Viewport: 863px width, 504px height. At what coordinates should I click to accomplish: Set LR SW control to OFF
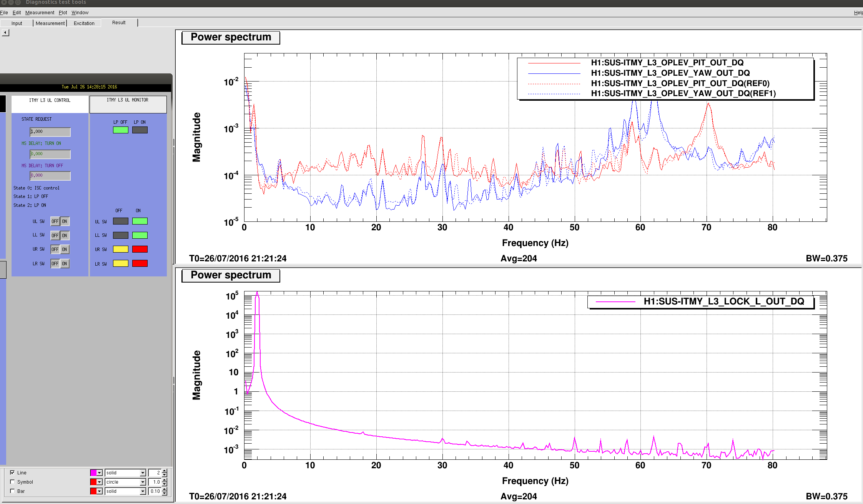[x=55, y=264]
